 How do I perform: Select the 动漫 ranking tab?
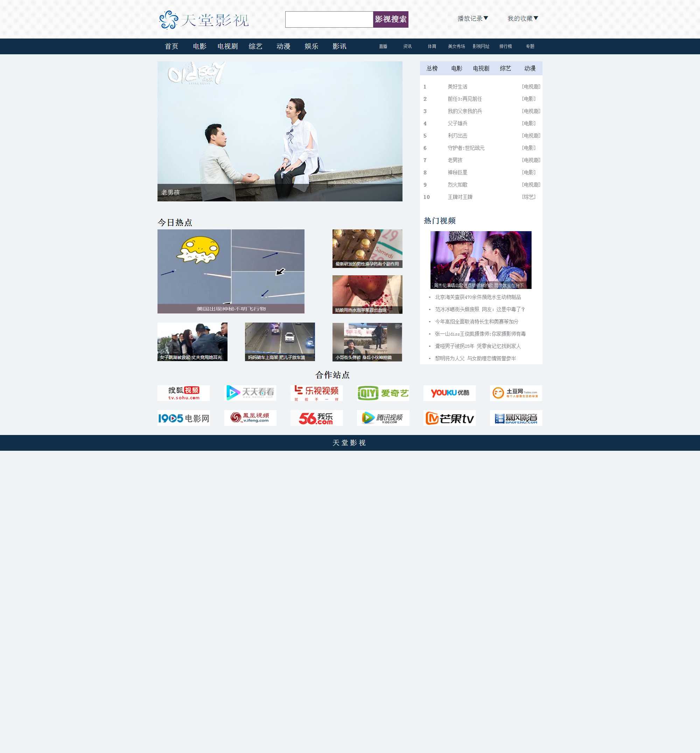tap(530, 69)
